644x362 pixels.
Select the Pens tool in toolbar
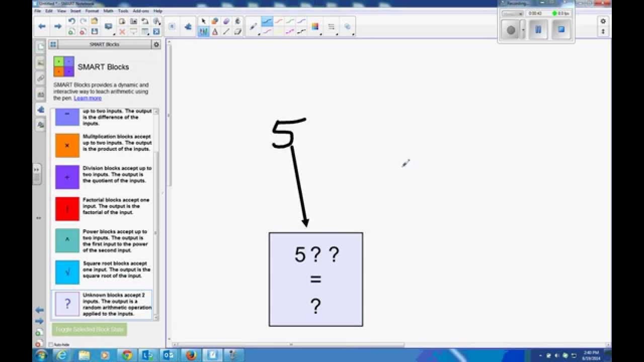[203, 31]
